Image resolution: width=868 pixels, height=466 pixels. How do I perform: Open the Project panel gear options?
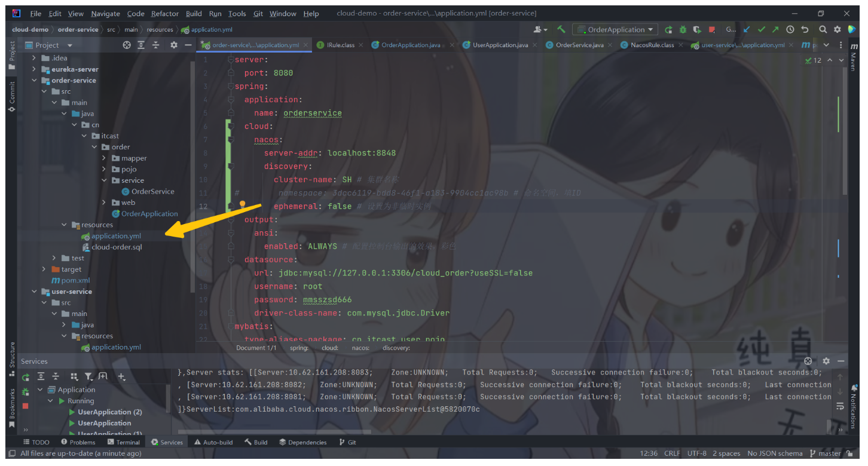pos(174,45)
